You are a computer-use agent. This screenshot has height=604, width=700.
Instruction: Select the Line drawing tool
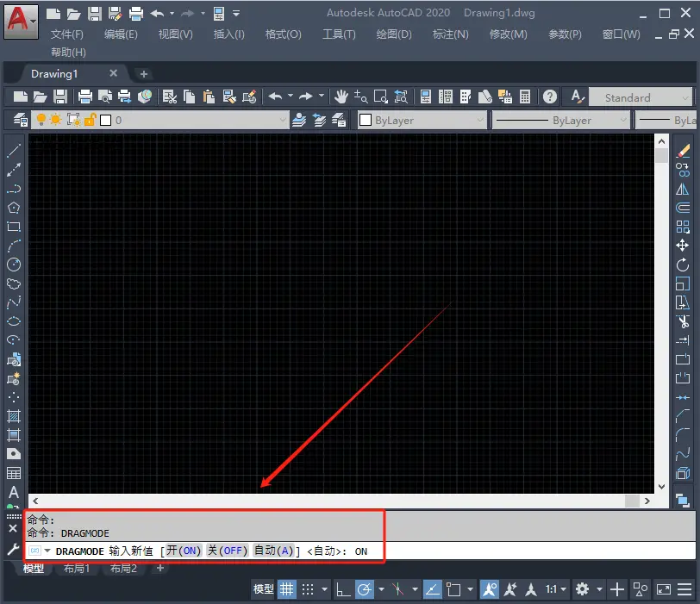click(x=14, y=151)
